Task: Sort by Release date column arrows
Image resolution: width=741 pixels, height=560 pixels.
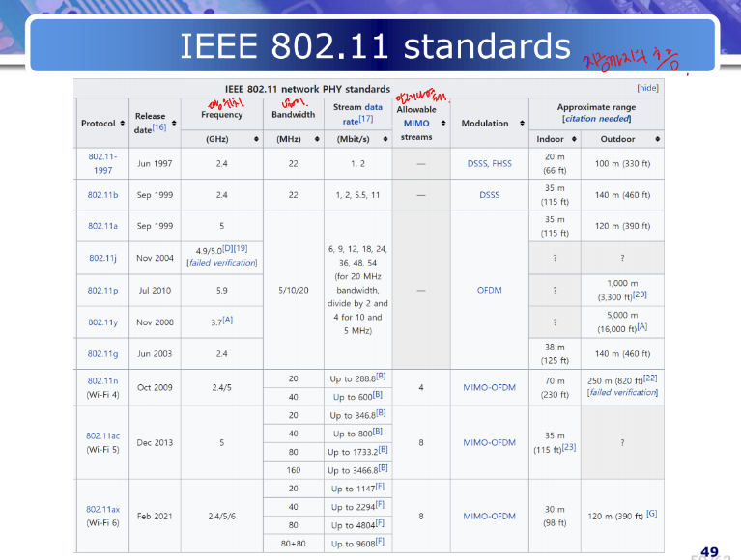Action: coord(174,123)
